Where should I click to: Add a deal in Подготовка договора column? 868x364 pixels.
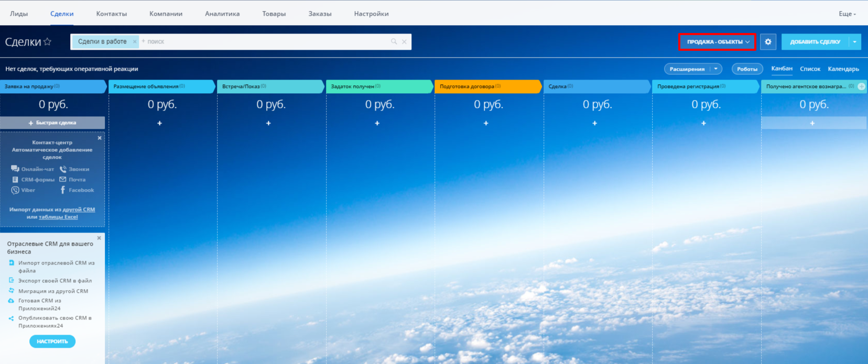click(x=486, y=123)
